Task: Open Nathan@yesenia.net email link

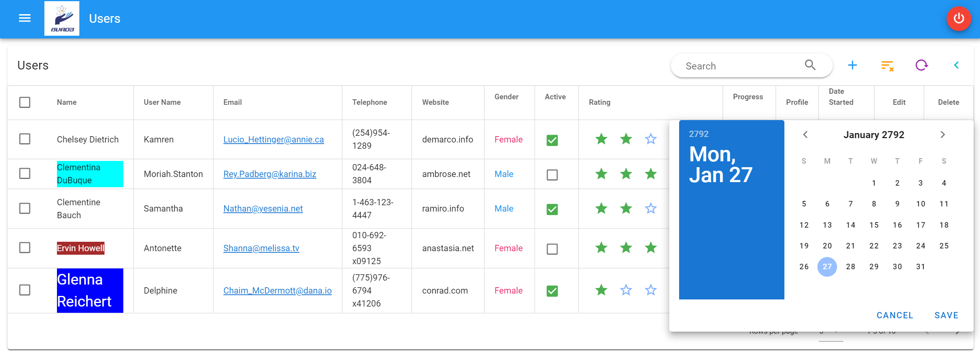Action: click(263, 208)
